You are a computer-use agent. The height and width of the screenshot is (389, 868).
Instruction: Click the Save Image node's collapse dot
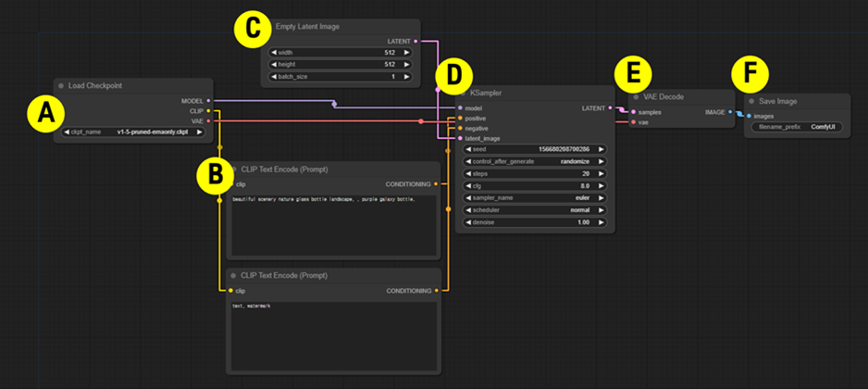pyautogui.click(x=752, y=102)
